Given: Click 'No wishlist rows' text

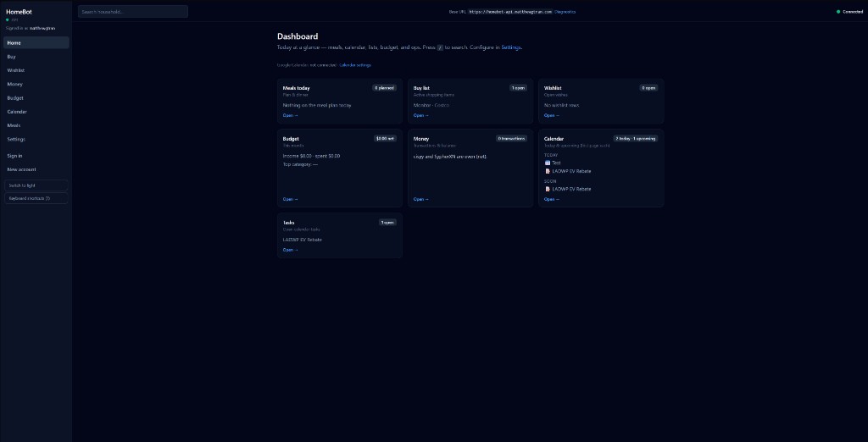Looking at the screenshot, I should tap(563, 105).
